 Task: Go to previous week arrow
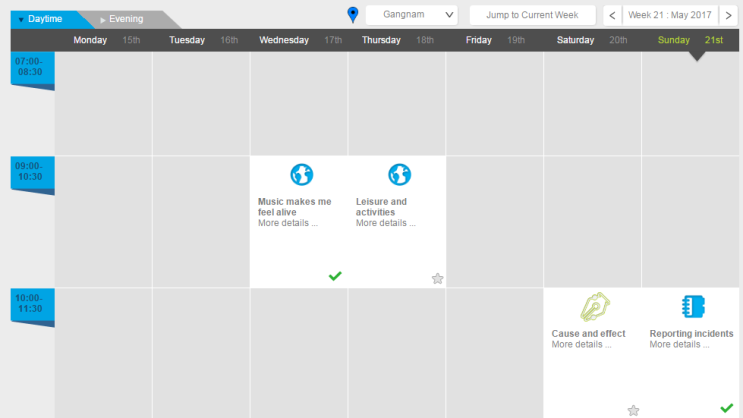click(x=612, y=15)
